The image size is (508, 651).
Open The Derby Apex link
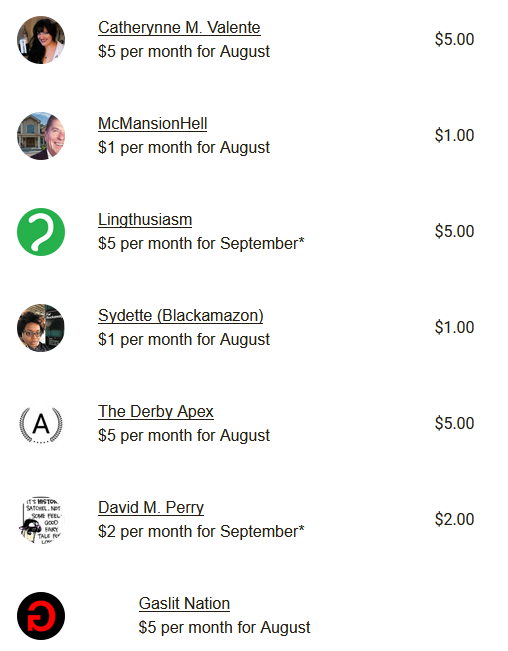pyautogui.click(x=156, y=411)
